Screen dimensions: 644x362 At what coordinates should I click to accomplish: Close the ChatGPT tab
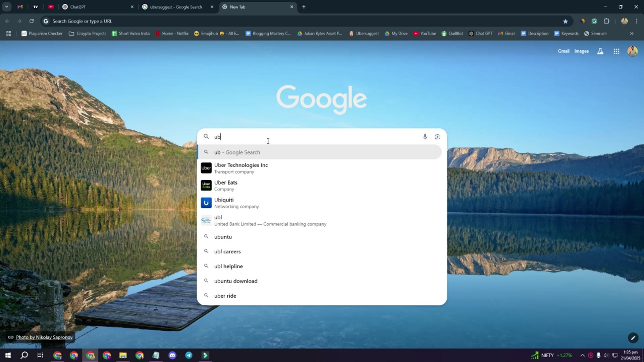132,7
